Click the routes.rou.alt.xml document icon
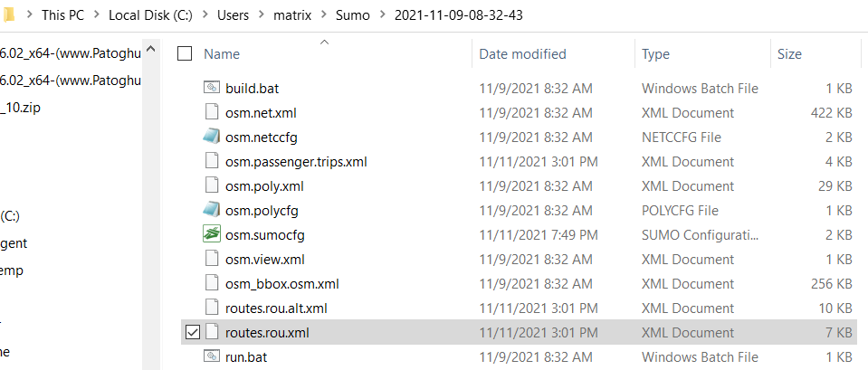 (212, 308)
